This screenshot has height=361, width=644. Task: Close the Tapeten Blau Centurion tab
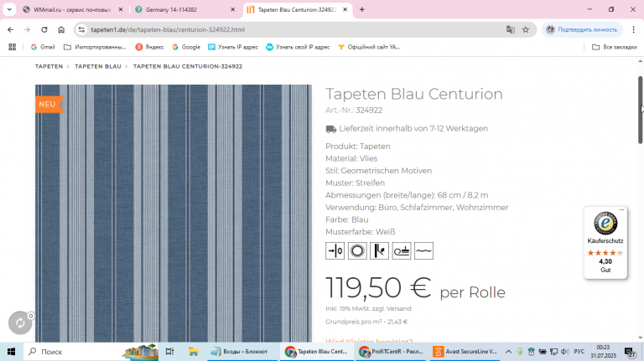345,9
